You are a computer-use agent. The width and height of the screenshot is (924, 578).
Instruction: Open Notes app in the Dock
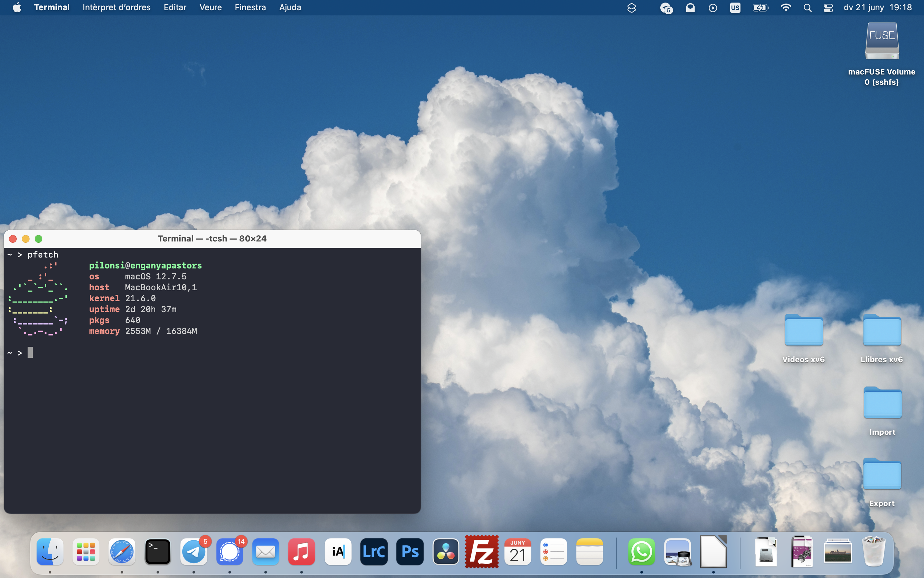pyautogui.click(x=589, y=552)
